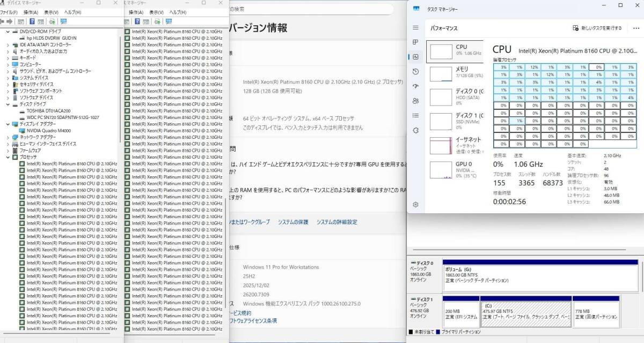Click monitor icon in device-tree Device Manager toolbar
This screenshot has height=343, width=644.
pos(64,21)
